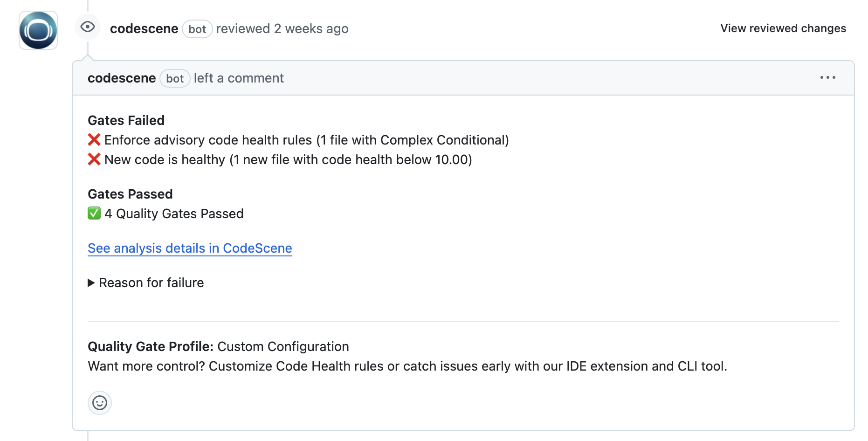Click the reviewed 2 weeks ago timestamp
This screenshot has height=441, width=868.
[x=283, y=28]
